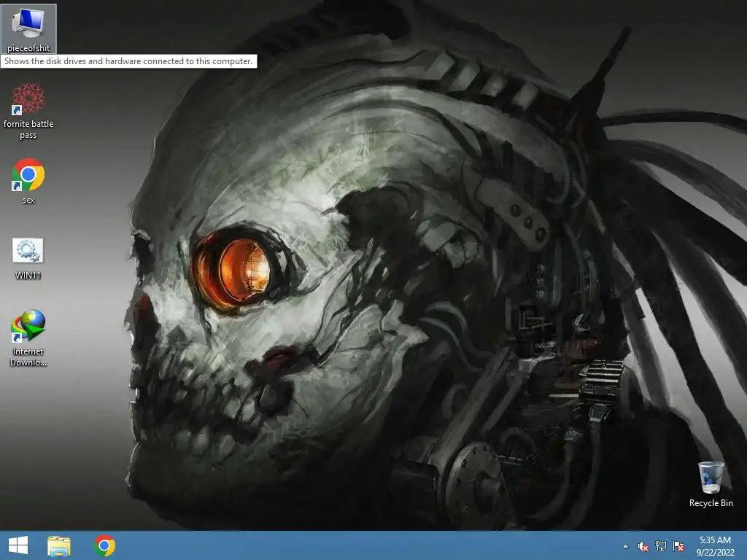
Task: Click the 'WIN11' icon label text
Action: 28,275
